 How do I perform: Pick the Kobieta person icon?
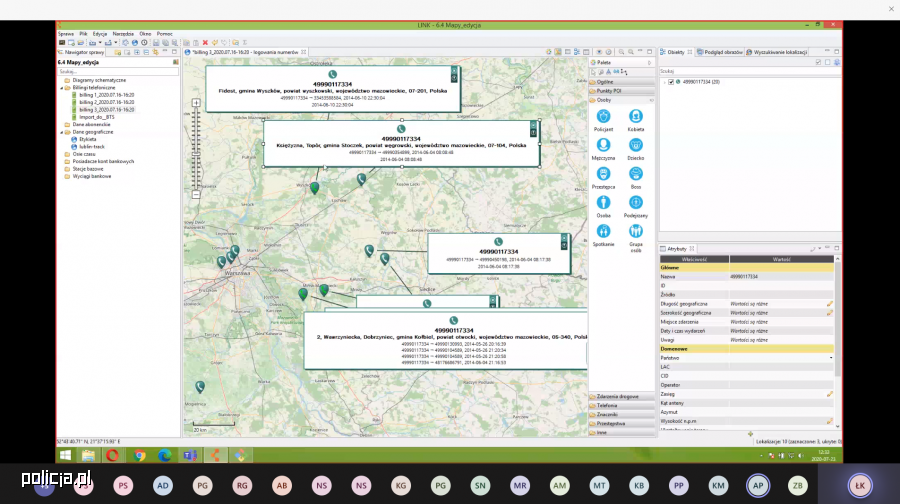coord(635,117)
